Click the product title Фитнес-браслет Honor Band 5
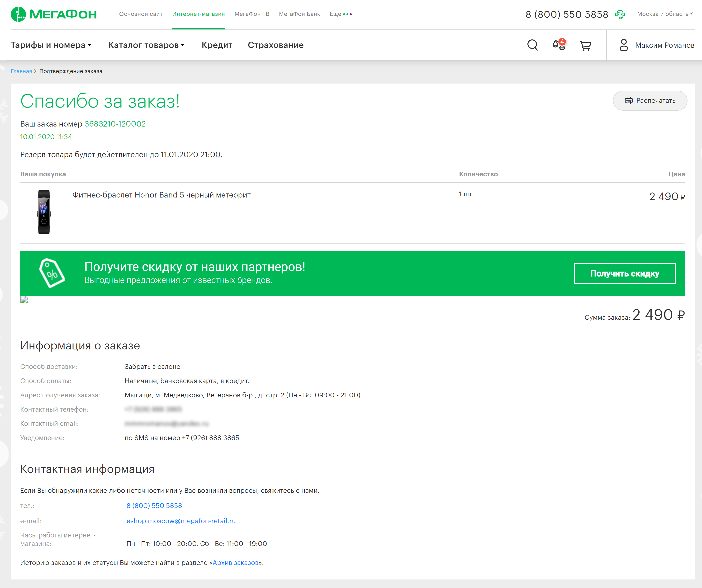The width and height of the screenshot is (702, 588). (x=161, y=195)
